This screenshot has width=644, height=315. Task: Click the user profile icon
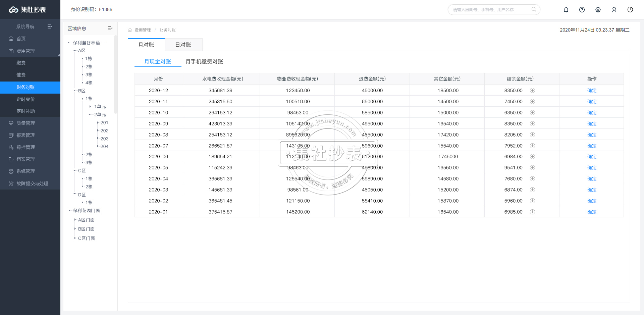point(614,10)
